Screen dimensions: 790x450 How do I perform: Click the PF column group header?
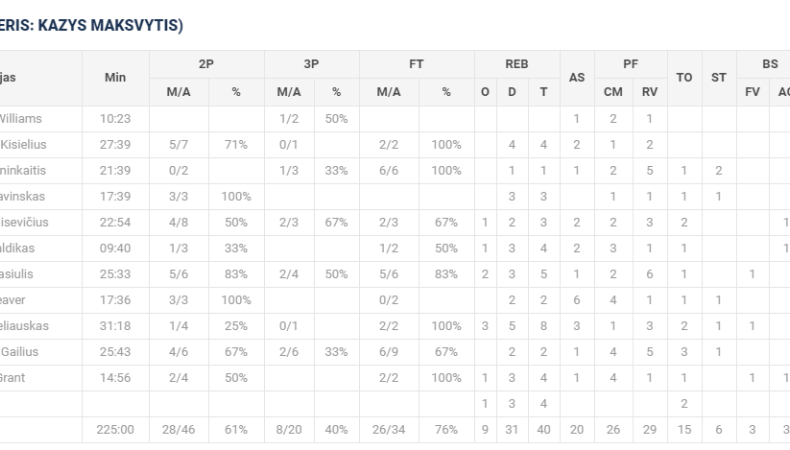click(630, 64)
